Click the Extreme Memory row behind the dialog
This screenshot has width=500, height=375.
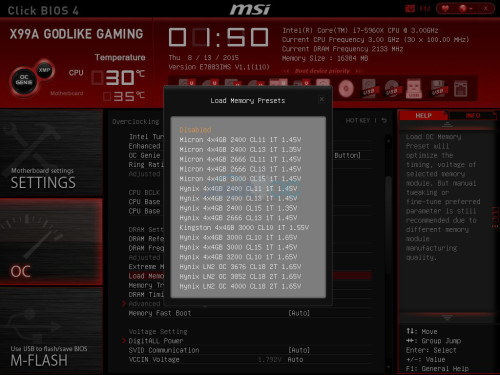click(146, 267)
